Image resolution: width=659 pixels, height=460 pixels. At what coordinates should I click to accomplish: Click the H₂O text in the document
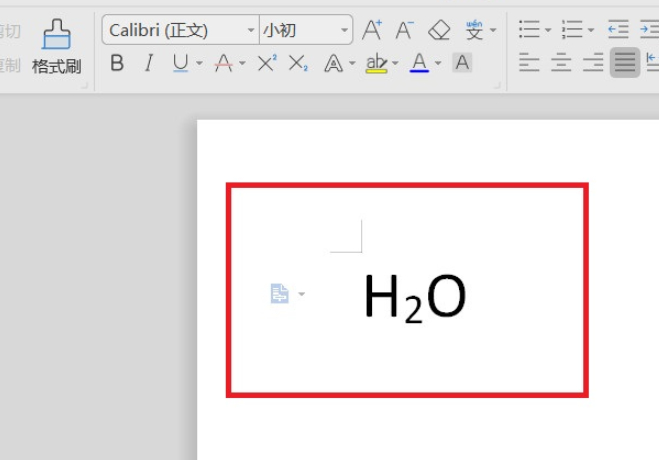pos(414,298)
